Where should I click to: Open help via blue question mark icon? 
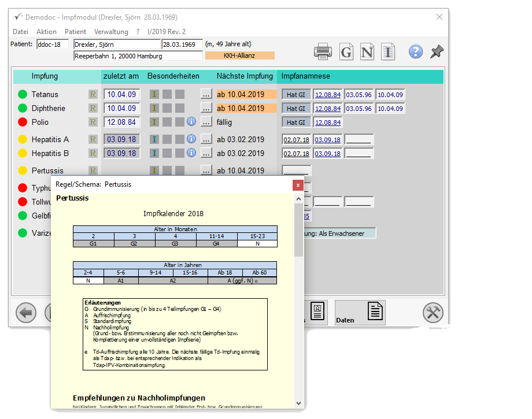(416, 51)
